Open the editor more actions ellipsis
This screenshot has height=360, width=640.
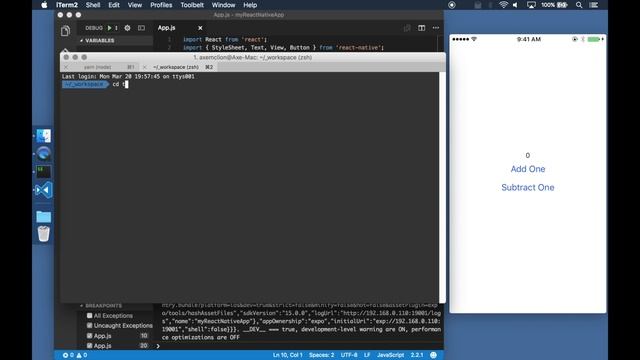(x=436, y=28)
